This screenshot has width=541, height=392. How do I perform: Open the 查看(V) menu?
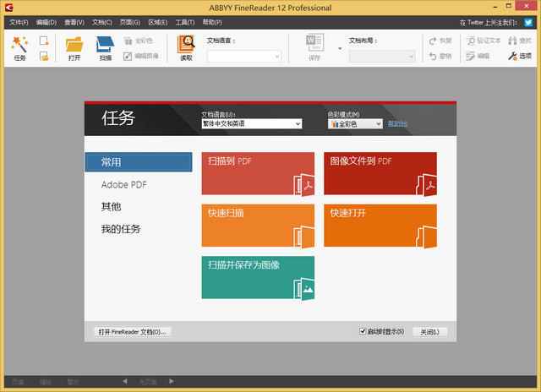tap(74, 23)
